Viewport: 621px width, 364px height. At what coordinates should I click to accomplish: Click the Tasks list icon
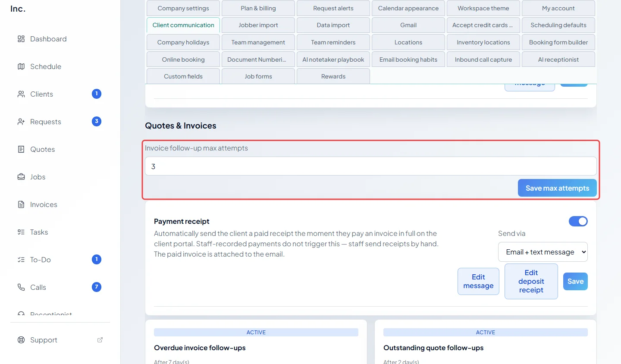[21, 232]
